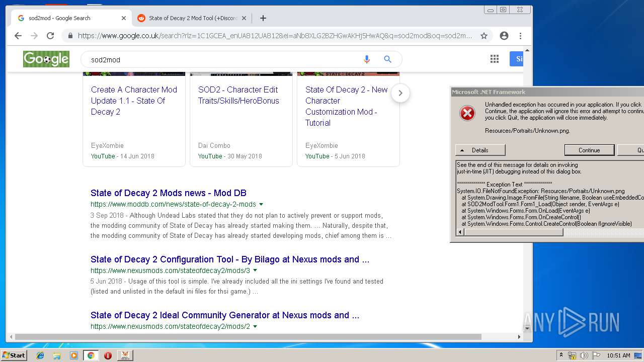Click the blue search magnifier icon
644x362 pixels.
pos(387,59)
